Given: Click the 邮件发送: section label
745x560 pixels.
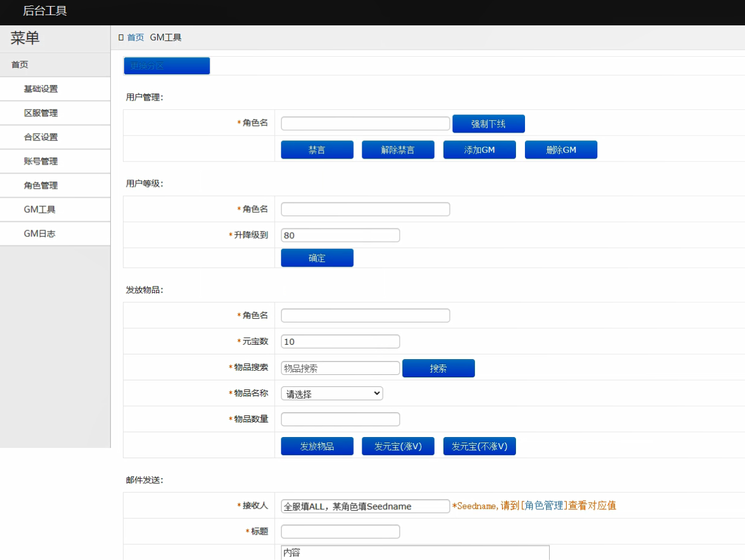Looking at the screenshot, I should coord(145,480).
